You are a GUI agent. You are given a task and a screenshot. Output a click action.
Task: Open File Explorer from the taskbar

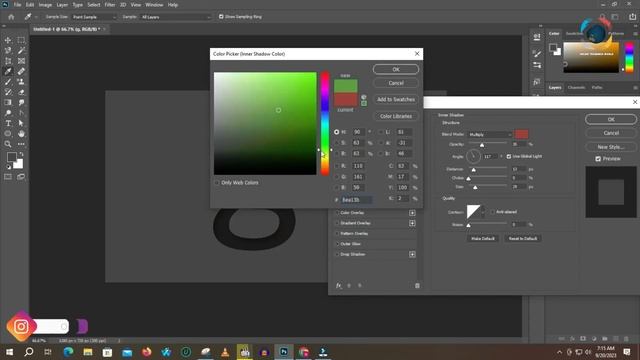[88, 352]
